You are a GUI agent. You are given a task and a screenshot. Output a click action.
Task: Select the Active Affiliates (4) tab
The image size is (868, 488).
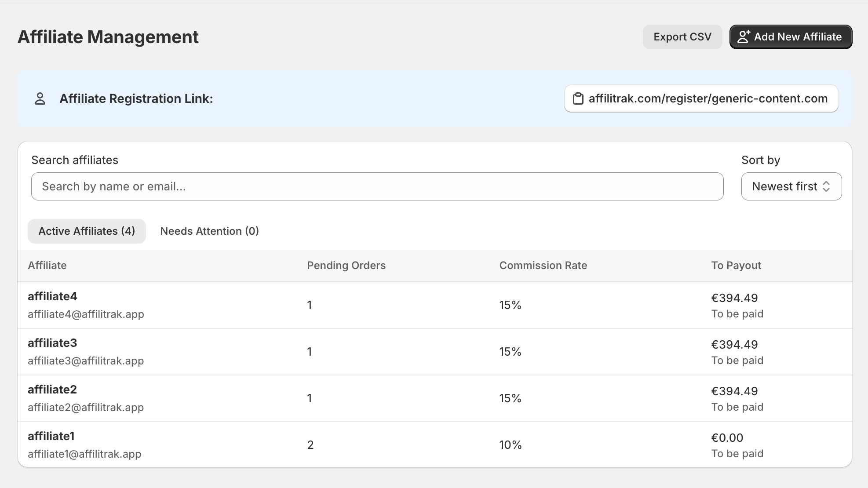click(87, 231)
